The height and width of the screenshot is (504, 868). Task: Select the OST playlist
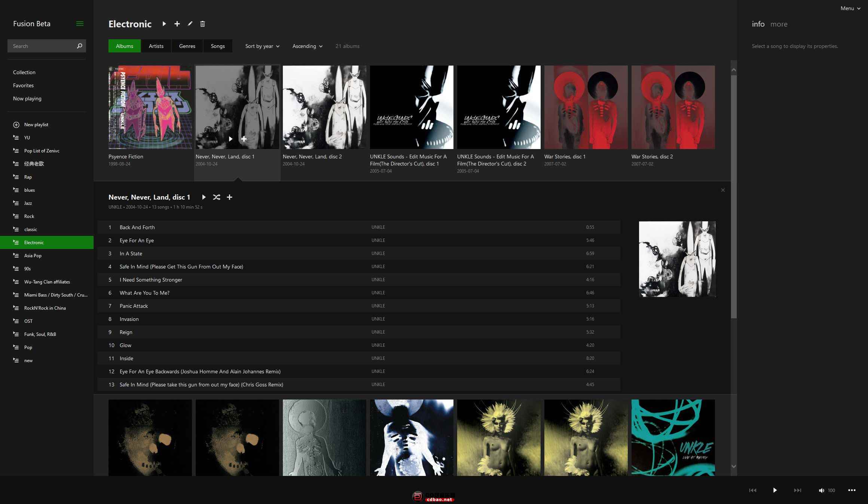click(x=47, y=321)
